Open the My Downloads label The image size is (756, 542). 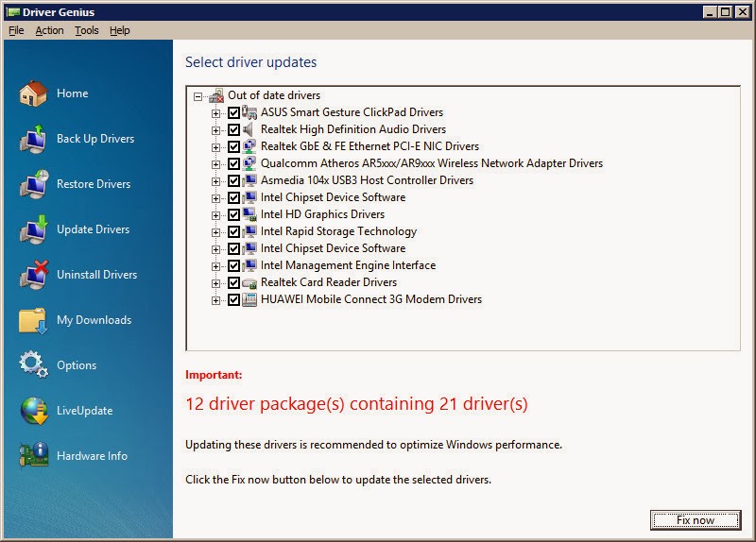tap(94, 320)
